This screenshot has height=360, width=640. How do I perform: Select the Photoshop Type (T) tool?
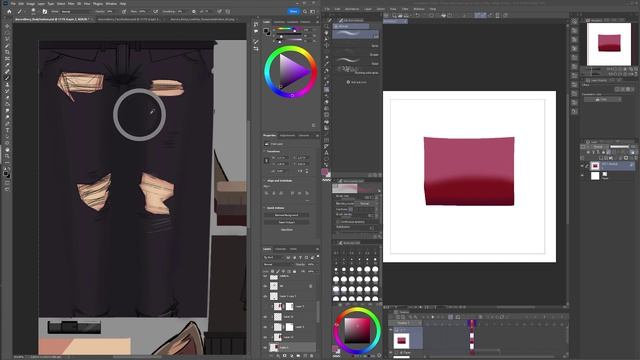tap(7, 130)
